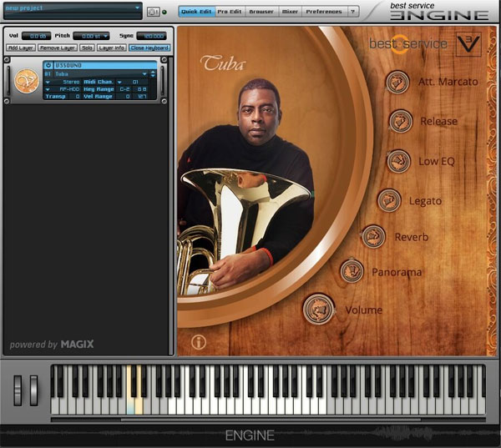Click the Key Range low value C-2
Image resolution: width=501 pixels, height=448 pixels.
pos(124,89)
